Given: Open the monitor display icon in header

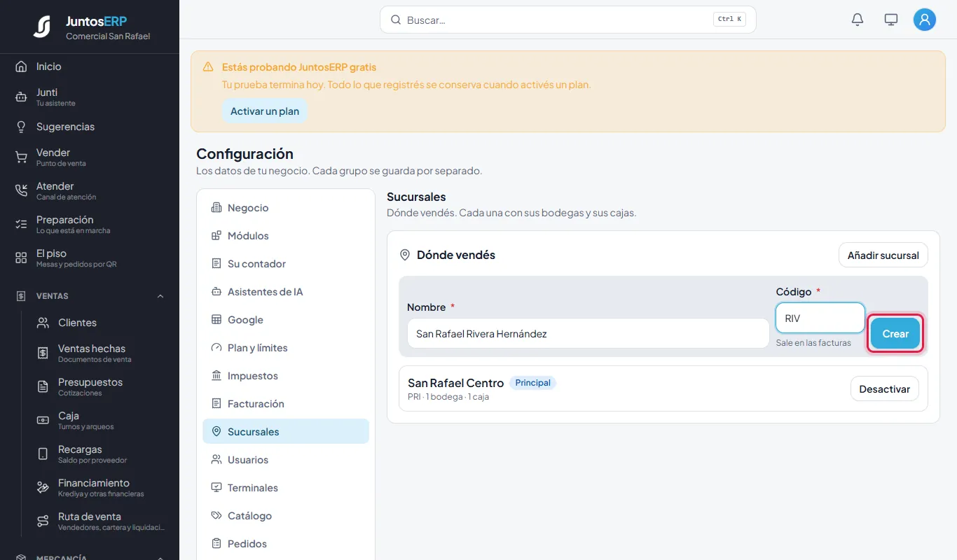Looking at the screenshot, I should coord(891,20).
